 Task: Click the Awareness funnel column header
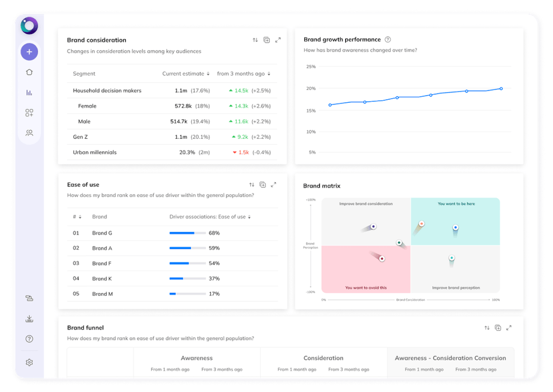click(x=197, y=358)
